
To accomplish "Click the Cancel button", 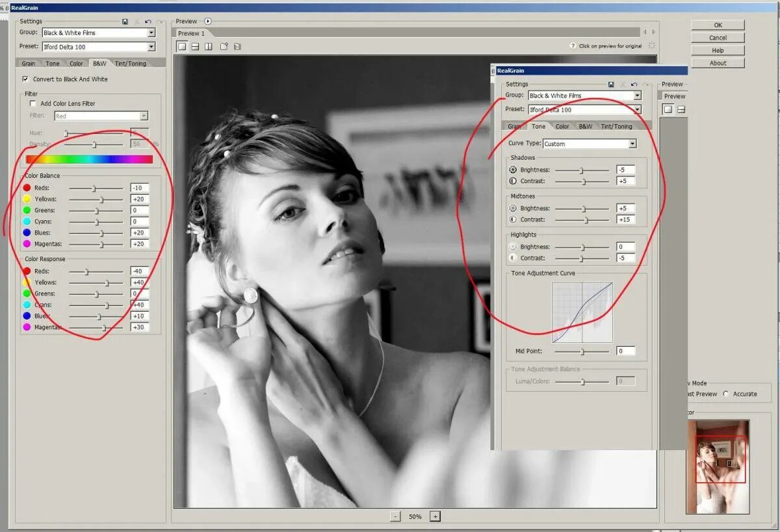I will click(x=718, y=38).
